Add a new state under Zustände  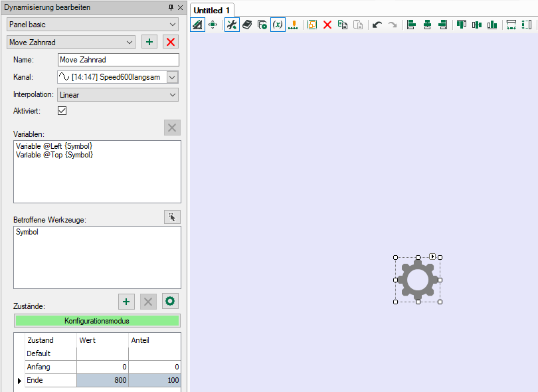[x=126, y=302]
